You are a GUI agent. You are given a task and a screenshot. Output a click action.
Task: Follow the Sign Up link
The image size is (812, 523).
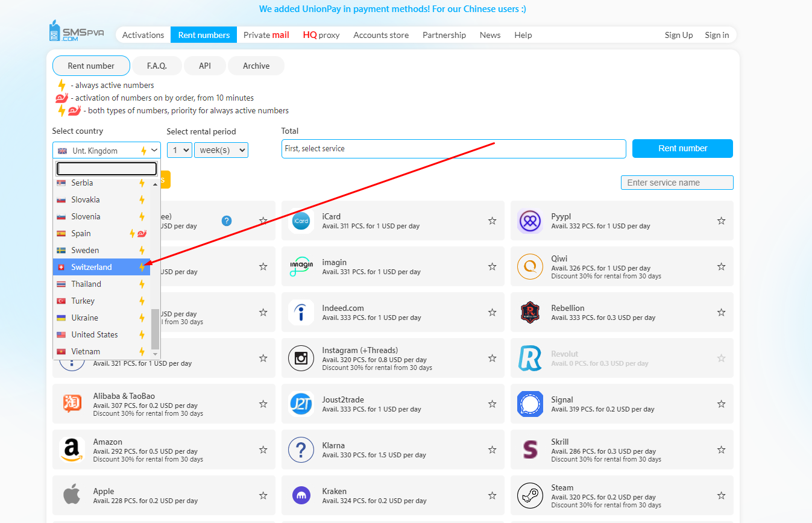[679, 35]
